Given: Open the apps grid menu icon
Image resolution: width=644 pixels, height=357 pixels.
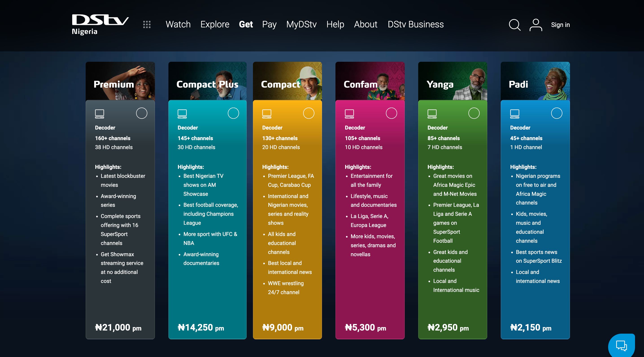Looking at the screenshot, I should click(x=147, y=24).
